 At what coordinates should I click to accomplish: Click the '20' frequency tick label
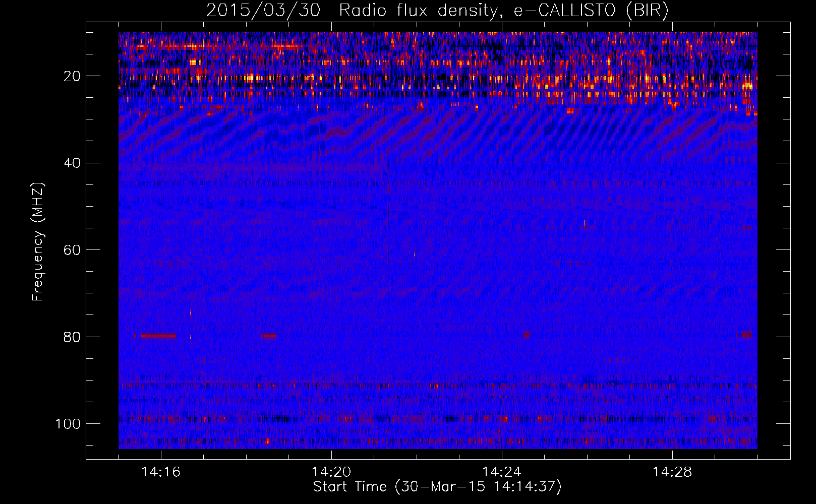pos(72,76)
